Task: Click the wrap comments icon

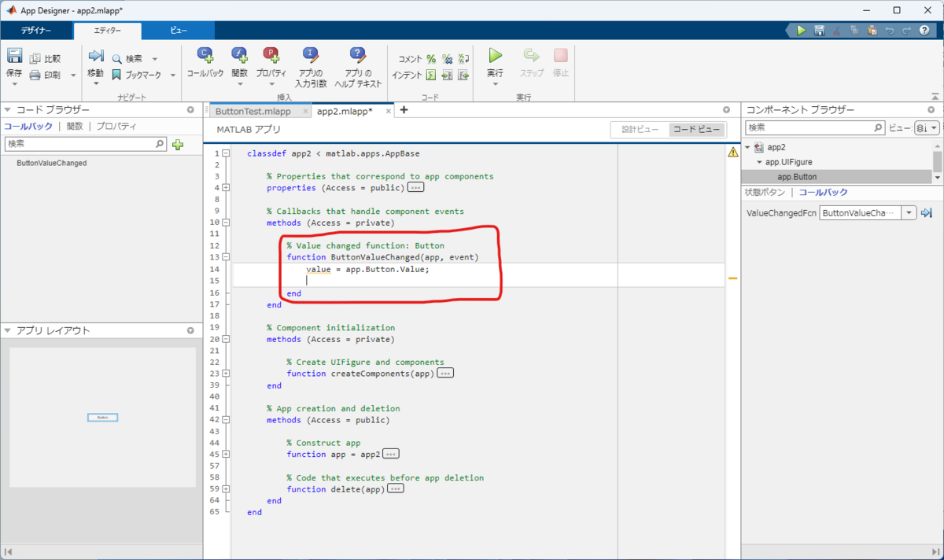Action: (463, 59)
